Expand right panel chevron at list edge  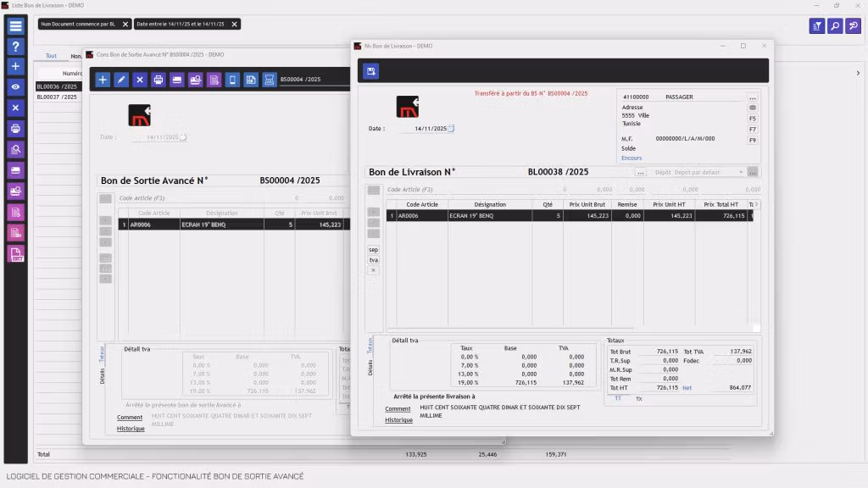858,73
